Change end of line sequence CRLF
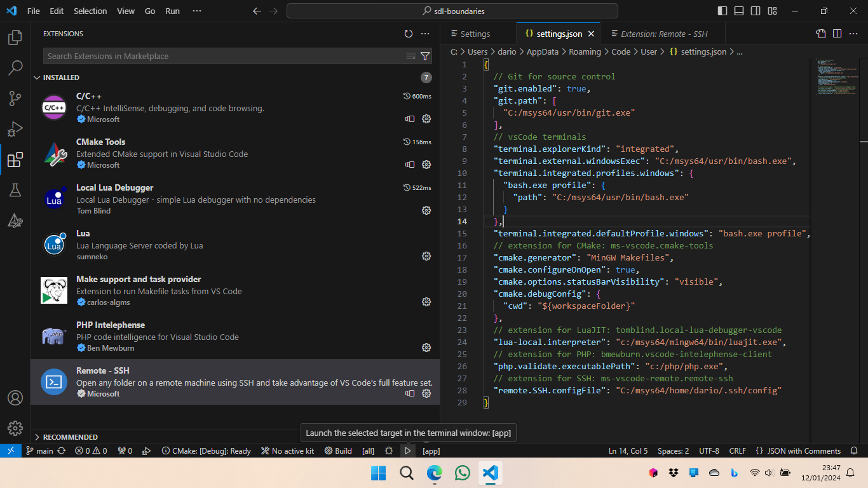 click(738, 451)
